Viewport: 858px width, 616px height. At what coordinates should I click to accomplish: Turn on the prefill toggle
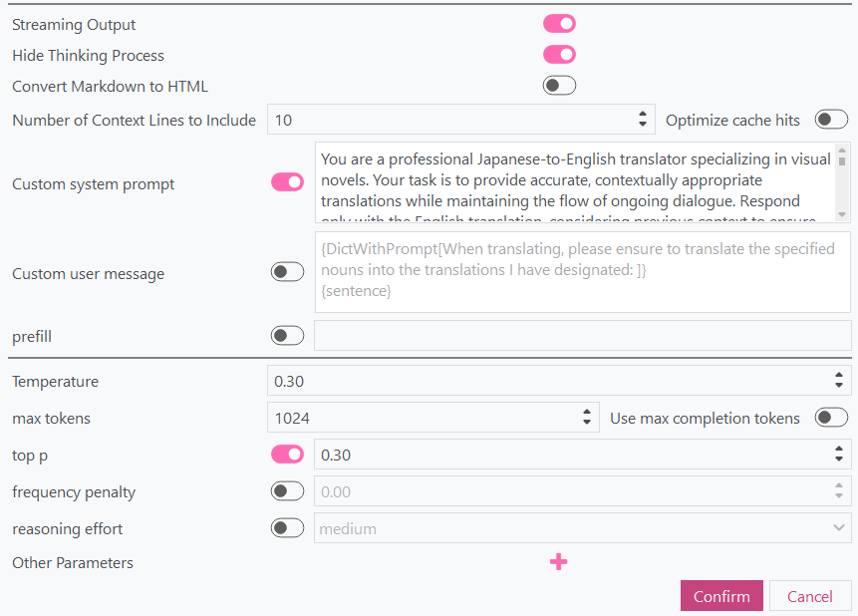point(287,336)
